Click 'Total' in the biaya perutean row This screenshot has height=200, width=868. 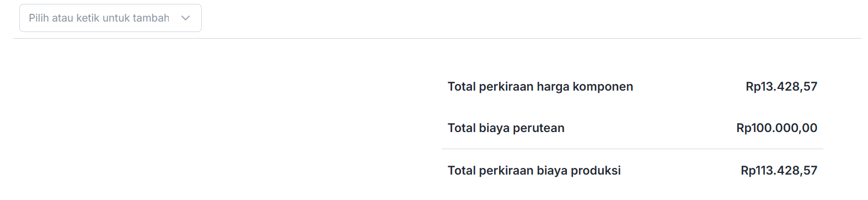tap(462, 128)
